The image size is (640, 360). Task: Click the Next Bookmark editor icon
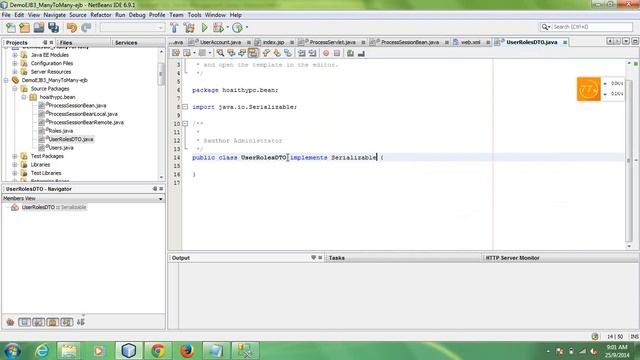tap(277, 53)
